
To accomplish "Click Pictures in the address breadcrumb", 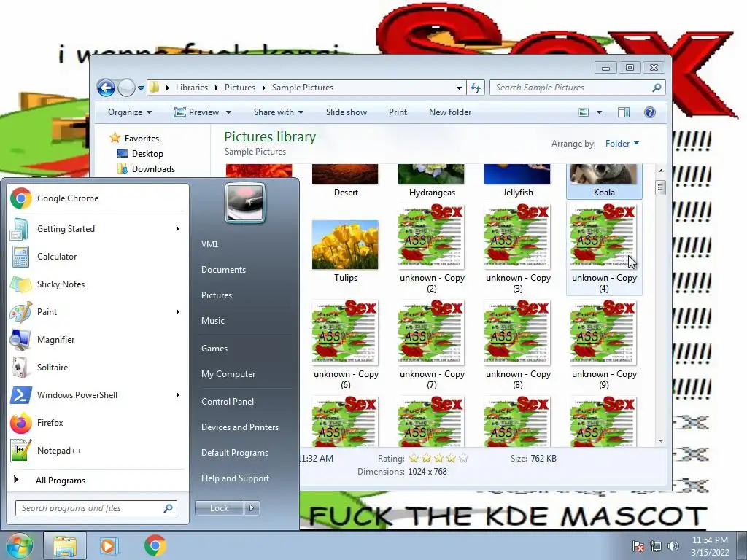I will [x=239, y=87].
